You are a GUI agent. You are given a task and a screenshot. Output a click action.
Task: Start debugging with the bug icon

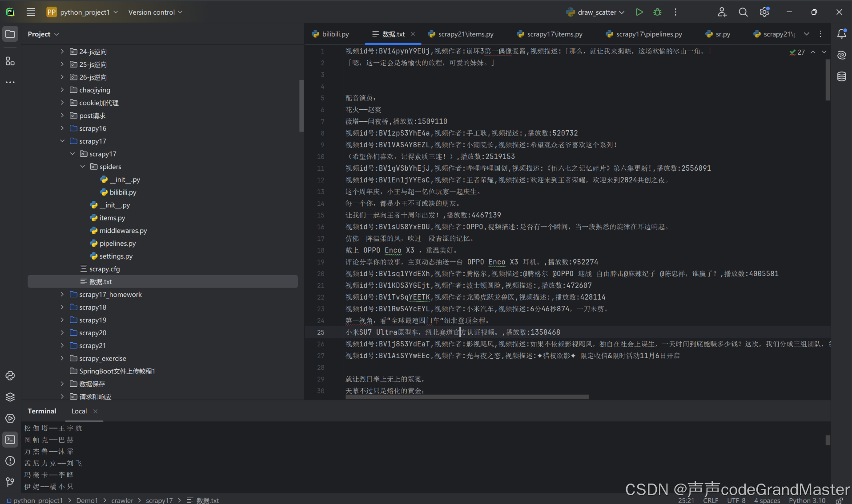[657, 12]
